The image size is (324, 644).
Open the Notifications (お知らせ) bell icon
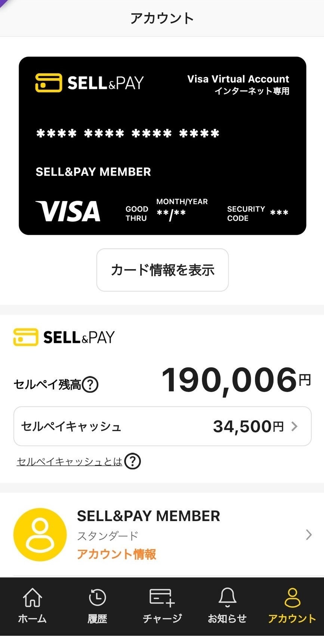tap(227, 598)
